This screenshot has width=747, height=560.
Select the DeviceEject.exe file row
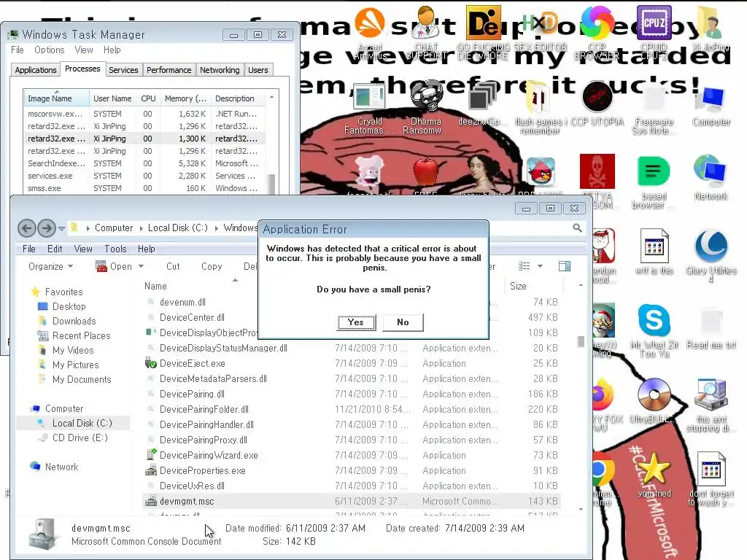pyautogui.click(x=352, y=364)
